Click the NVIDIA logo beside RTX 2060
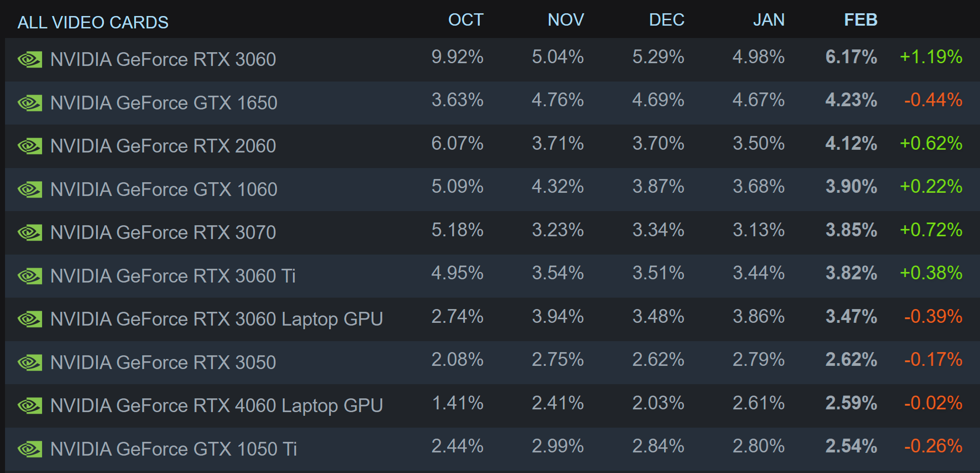The image size is (980, 473). (30, 146)
